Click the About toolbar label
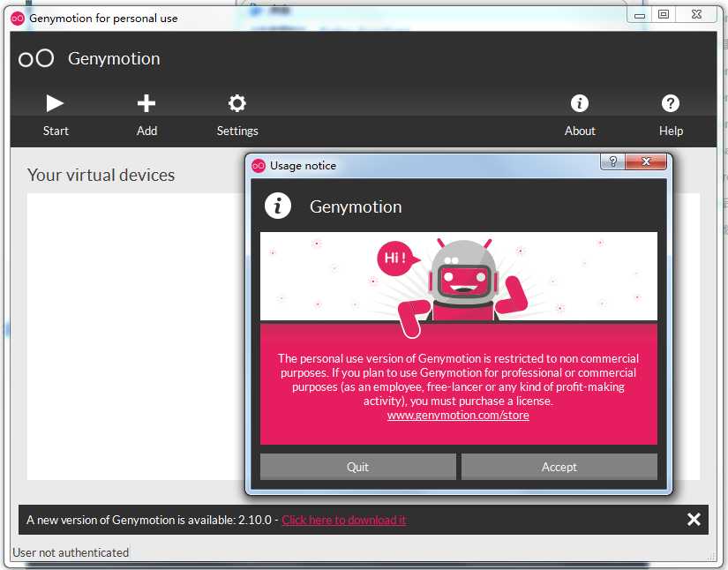728x570 pixels. [x=580, y=131]
